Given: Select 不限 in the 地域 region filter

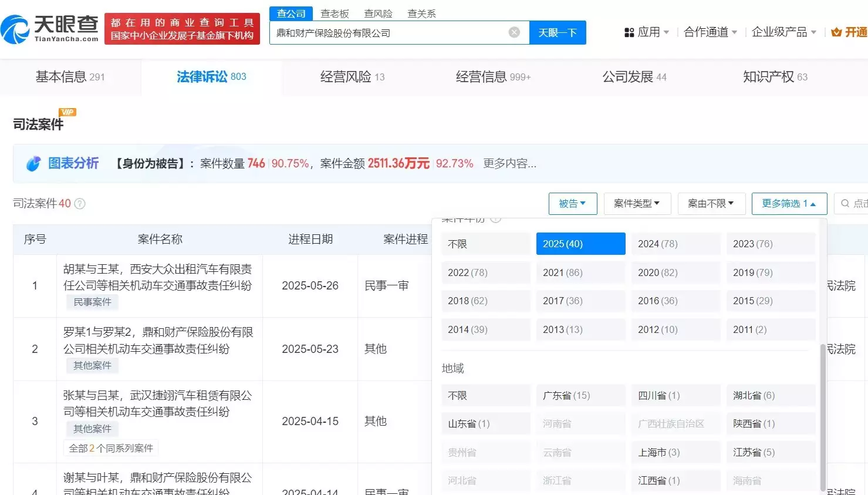Looking at the screenshot, I should pyautogui.click(x=486, y=395).
